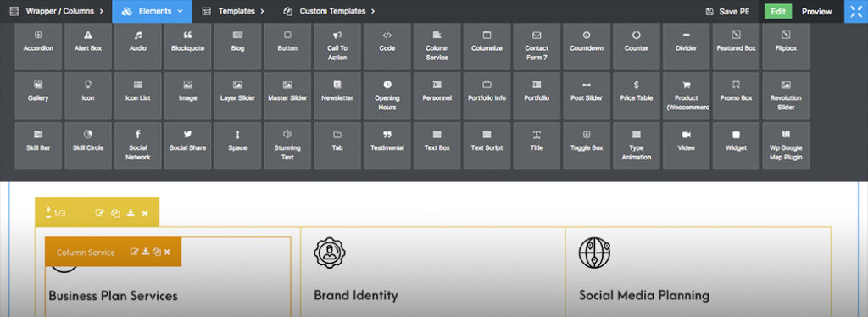Add an Accordion element
Screen dimensions: 868x317
38,47
